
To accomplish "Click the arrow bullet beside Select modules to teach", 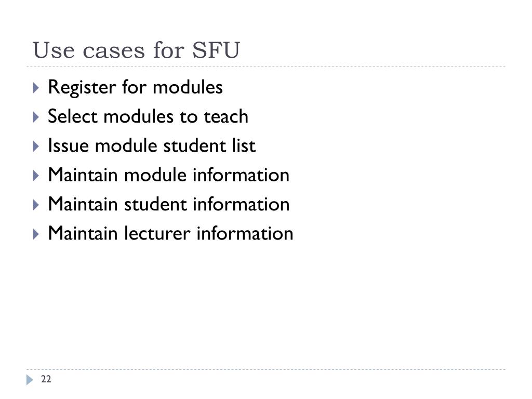I will click(x=36, y=117).
